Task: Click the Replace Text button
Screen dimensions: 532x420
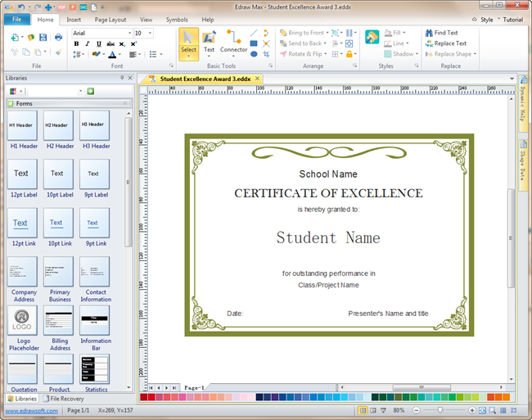Action: [450, 43]
